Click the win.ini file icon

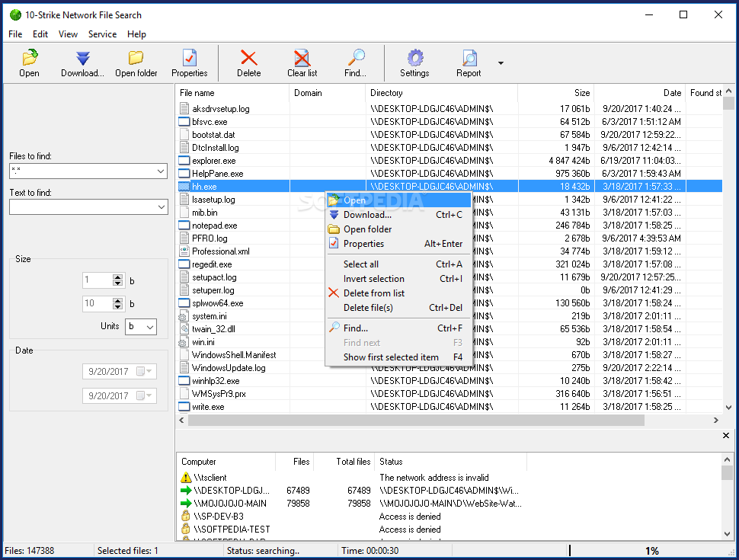(x=184, y=342)
